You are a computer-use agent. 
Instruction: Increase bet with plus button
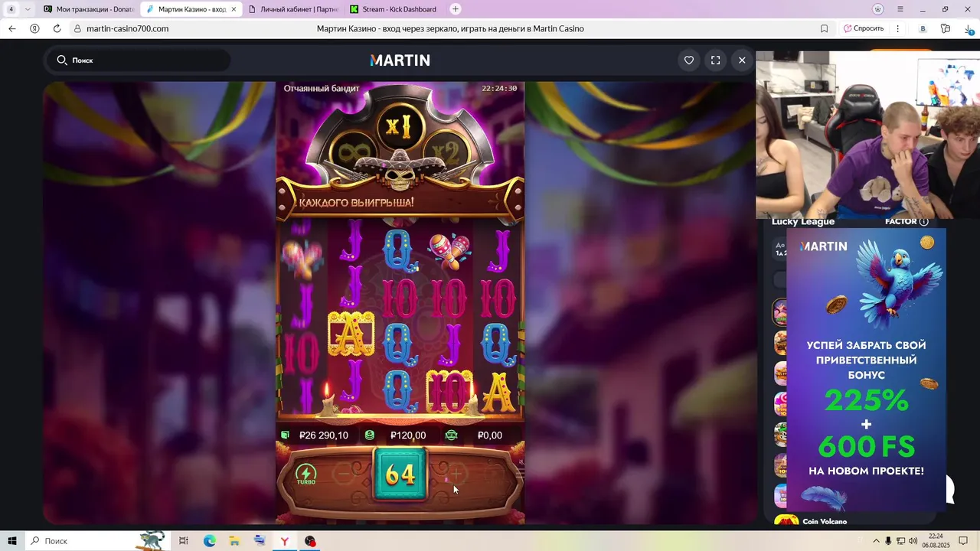pyautogui.click(x=456, y=474)
